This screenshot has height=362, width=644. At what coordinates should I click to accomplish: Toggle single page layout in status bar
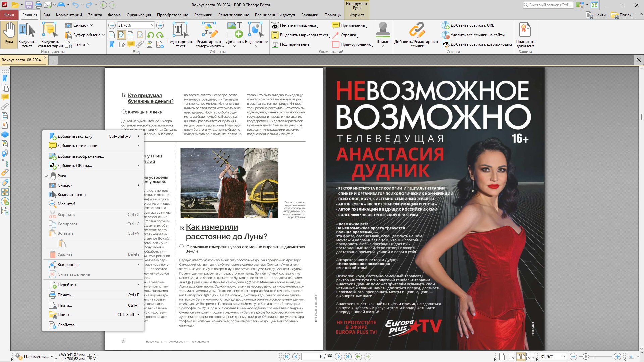(x=502, y=357)
